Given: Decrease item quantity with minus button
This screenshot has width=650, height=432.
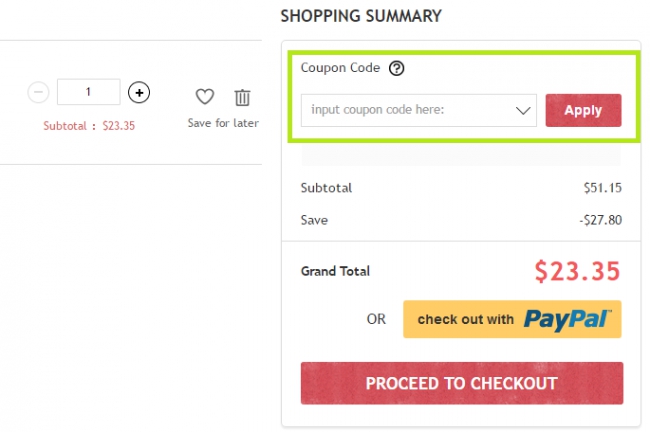Looking at the screenshot, I should coord(38,92).
